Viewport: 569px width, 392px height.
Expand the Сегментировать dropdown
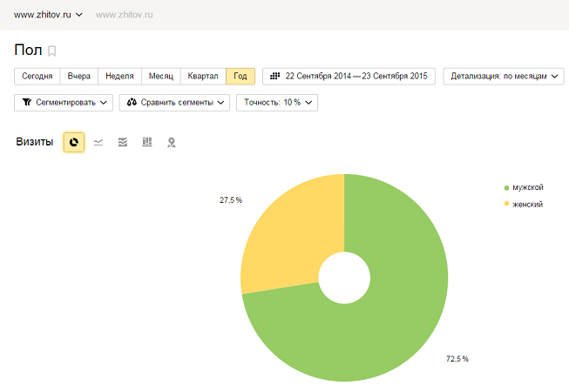64,103
